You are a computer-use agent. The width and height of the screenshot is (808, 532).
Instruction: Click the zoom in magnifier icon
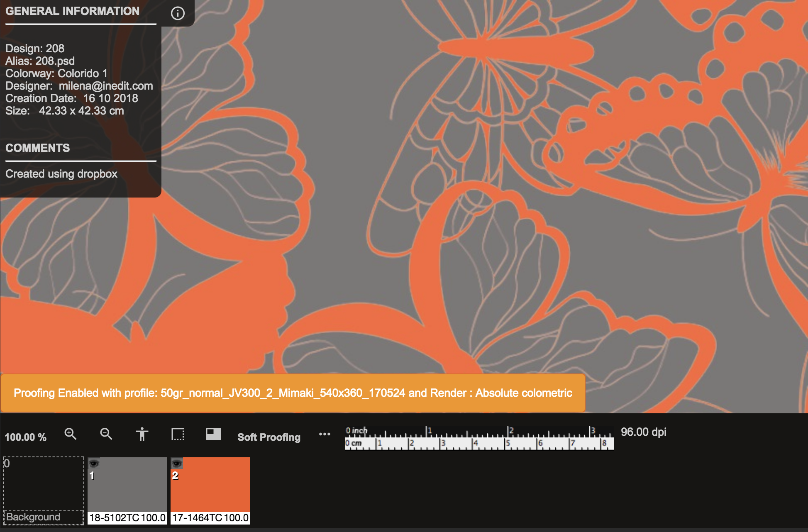(71, 434)
